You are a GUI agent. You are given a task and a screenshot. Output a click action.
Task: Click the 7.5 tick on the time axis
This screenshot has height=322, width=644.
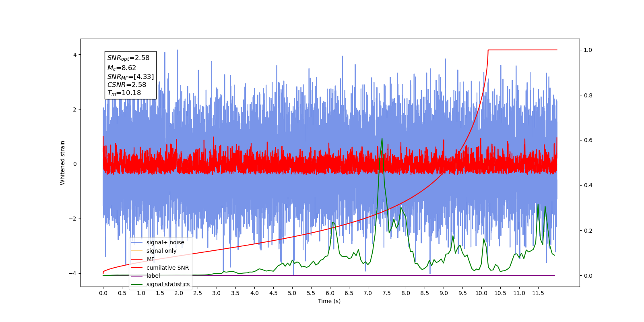pos(387,293)
